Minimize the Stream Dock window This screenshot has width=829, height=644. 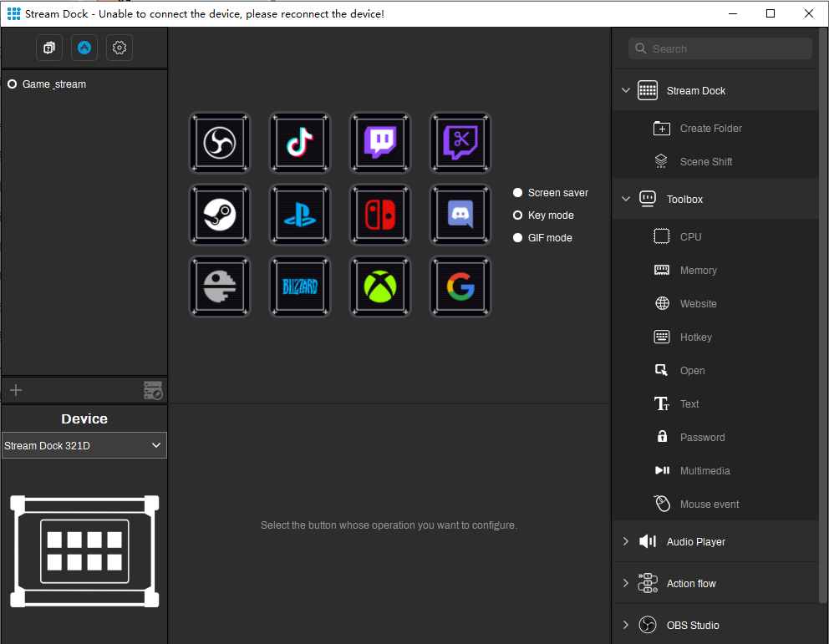(x=733, y=13)
